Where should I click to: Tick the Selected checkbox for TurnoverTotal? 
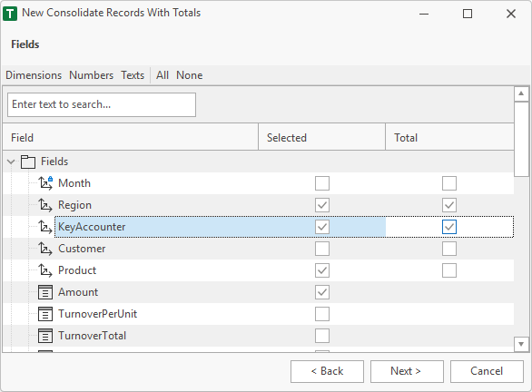(x=322, y=336)
